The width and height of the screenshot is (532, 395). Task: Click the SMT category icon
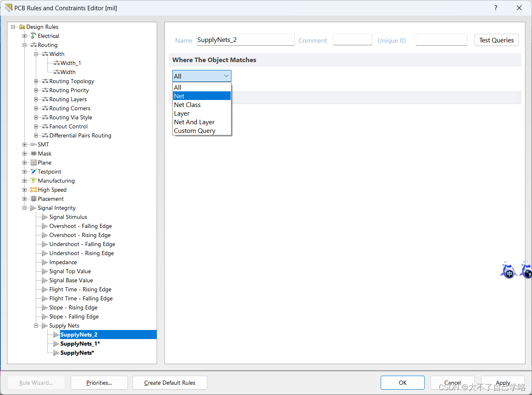[x=34, y=144]
